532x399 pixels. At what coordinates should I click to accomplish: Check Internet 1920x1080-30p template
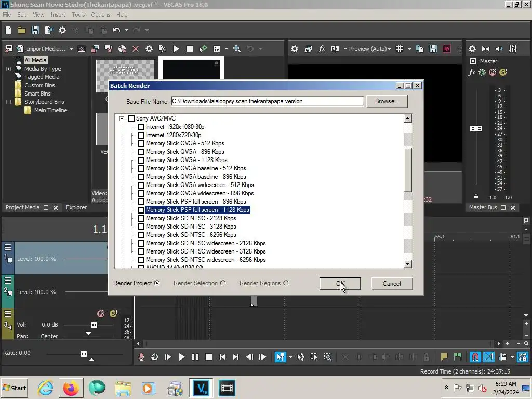point(141,127)
